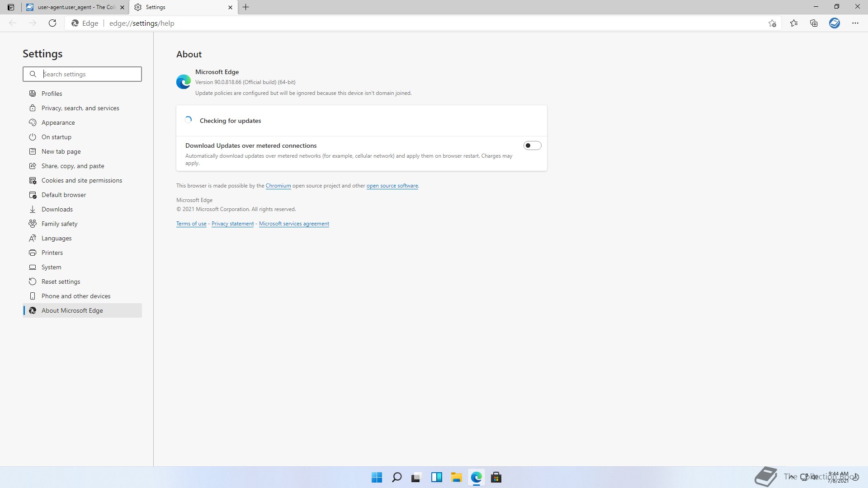The width and height of the screenshot is (868, 488).
Task: Click the Chromium hyperlink
Action: point(278,186)
